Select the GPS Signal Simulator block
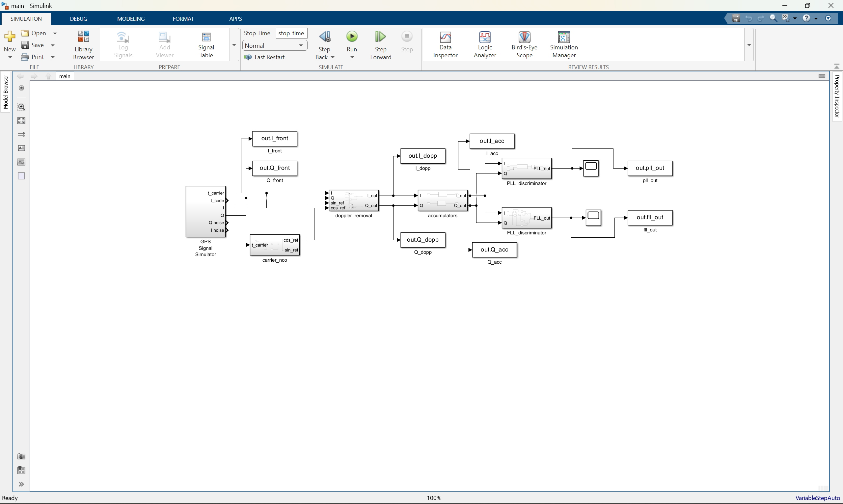This screenshot has height=504, width=843. pos(205,212)
